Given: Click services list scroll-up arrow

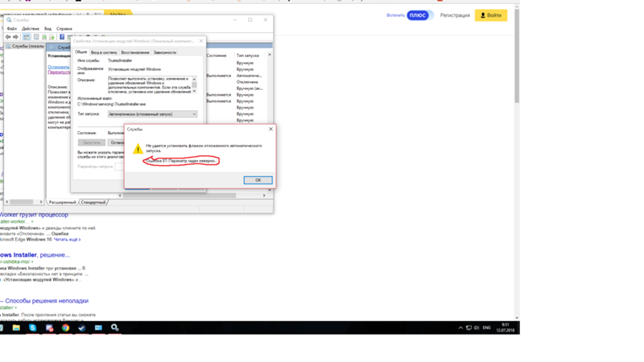Looking at the screenshot, I should click(270, 55).
